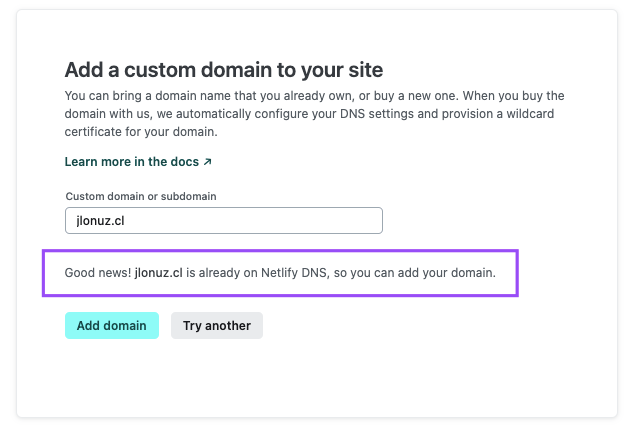Choose the Try another button
The height and width of the screenshot is (434, 629).
tap(217, 325)
